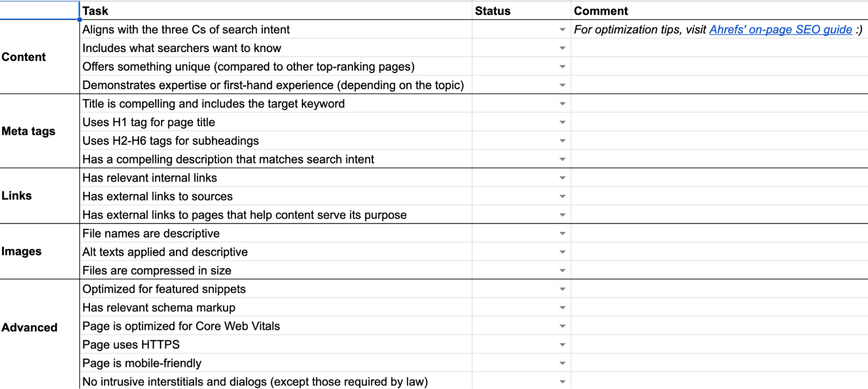Open status dropdown for 'Has relevant schema markup'

562,308
